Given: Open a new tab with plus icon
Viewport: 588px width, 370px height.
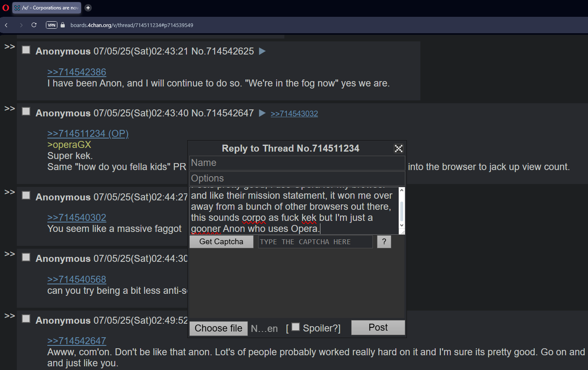Looking at the screenshot, I should (x=88, y=8).
